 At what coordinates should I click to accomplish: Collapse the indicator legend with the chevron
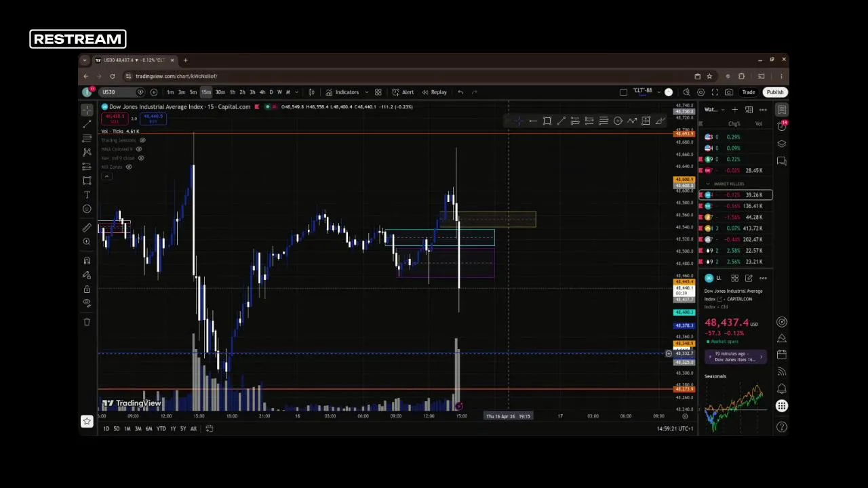tap(106, 176)
